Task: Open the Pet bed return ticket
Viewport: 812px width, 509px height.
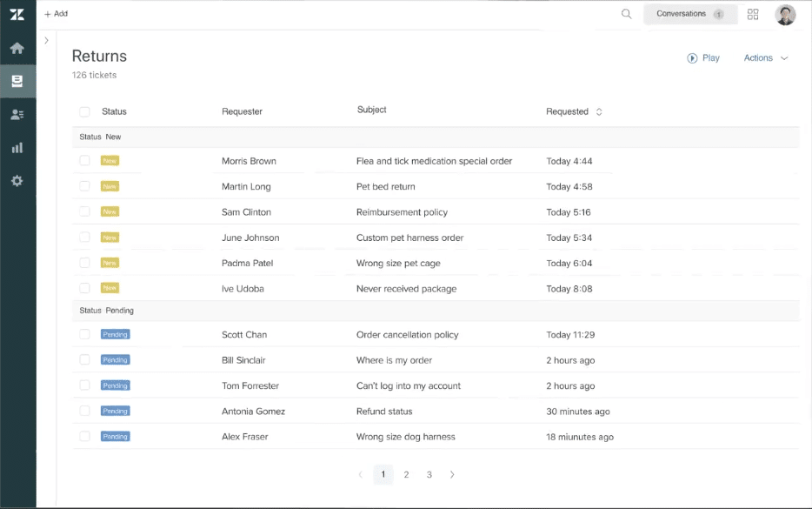Action: tap(385, 185)
